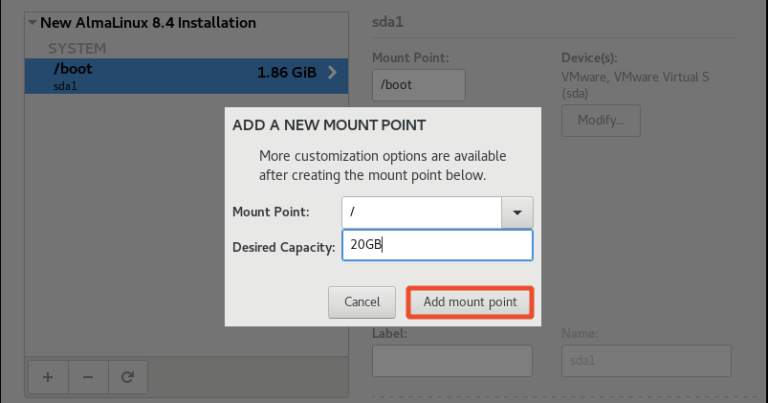Click the sda1 heading in right panel
Screen dimensions: 768x403
[388, 22]
